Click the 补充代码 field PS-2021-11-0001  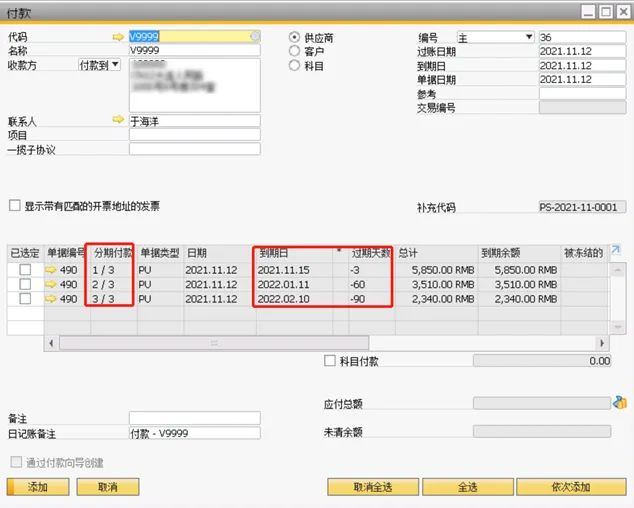[582, 207]
